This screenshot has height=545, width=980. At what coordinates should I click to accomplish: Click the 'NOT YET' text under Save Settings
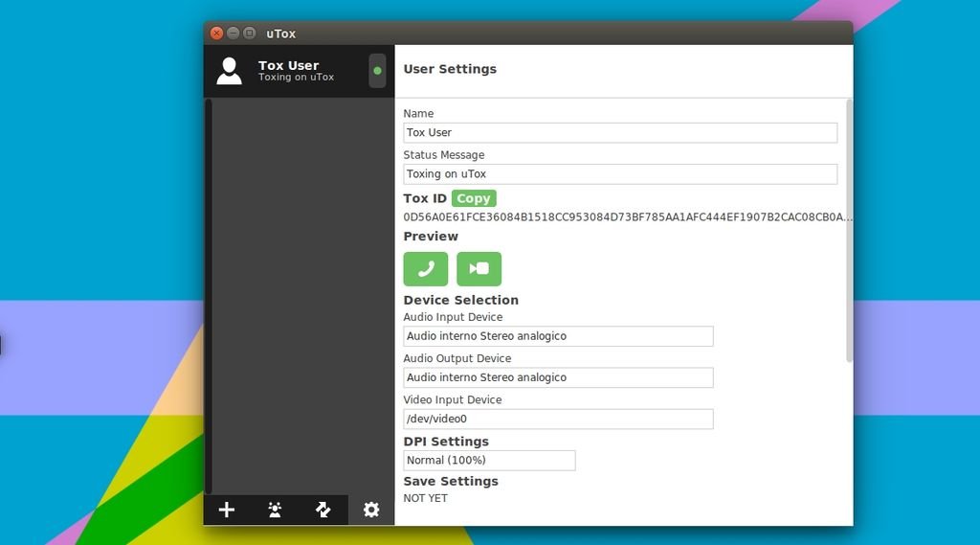point(426,498)
